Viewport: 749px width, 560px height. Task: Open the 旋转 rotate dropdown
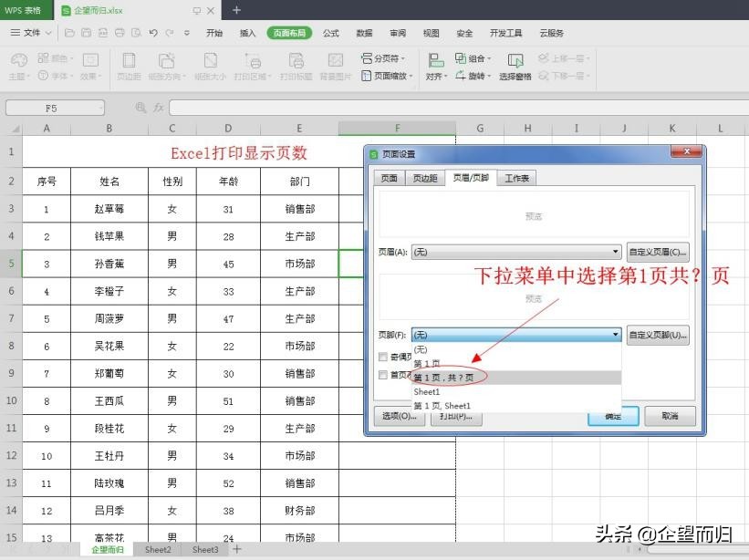tap(473, 76)
